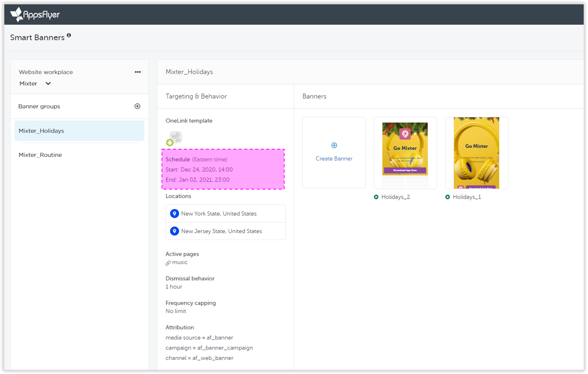The image size is (588, 374).
Task: Click the Holidays_2 banner name
Action: [x=396, y=197]
